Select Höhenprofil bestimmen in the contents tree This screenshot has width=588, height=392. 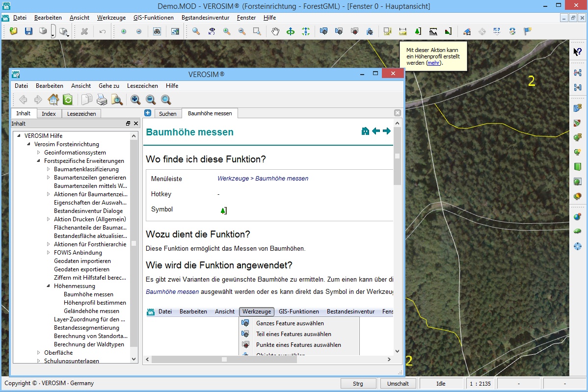(x=95, y=302)
